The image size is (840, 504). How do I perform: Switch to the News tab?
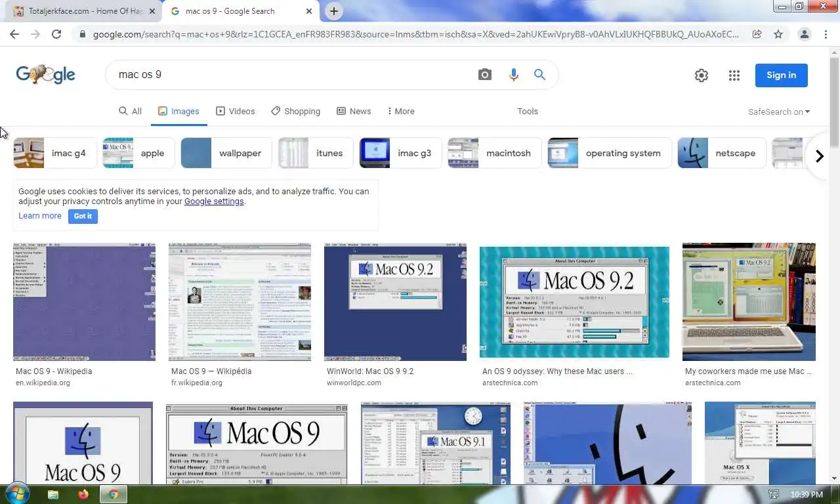(x=354, y=111)
